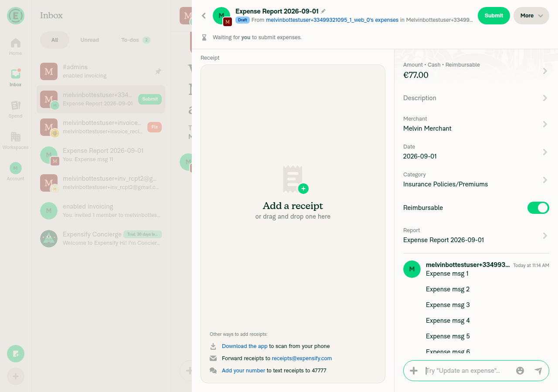The height and width of the screenshot is (392, 558).
Task: Open the melvinbottestuser+invoice chat row
Action: click(x=101, y=127)
